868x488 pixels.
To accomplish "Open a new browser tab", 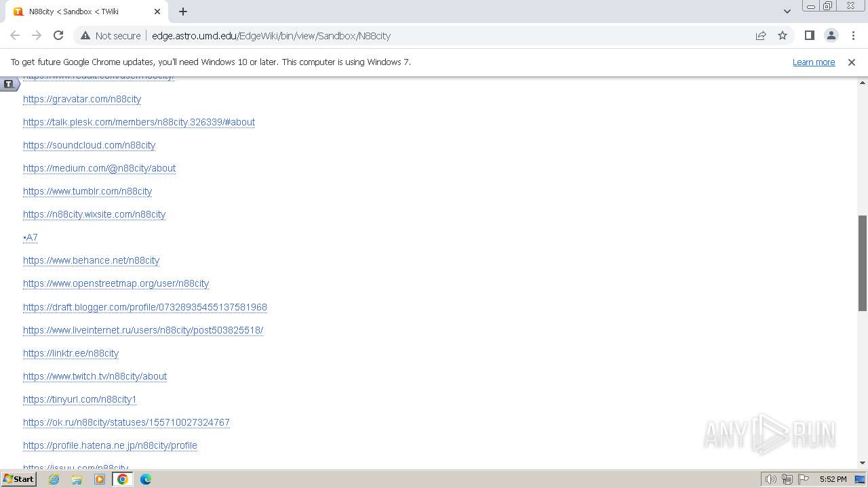I will point(183,12).
